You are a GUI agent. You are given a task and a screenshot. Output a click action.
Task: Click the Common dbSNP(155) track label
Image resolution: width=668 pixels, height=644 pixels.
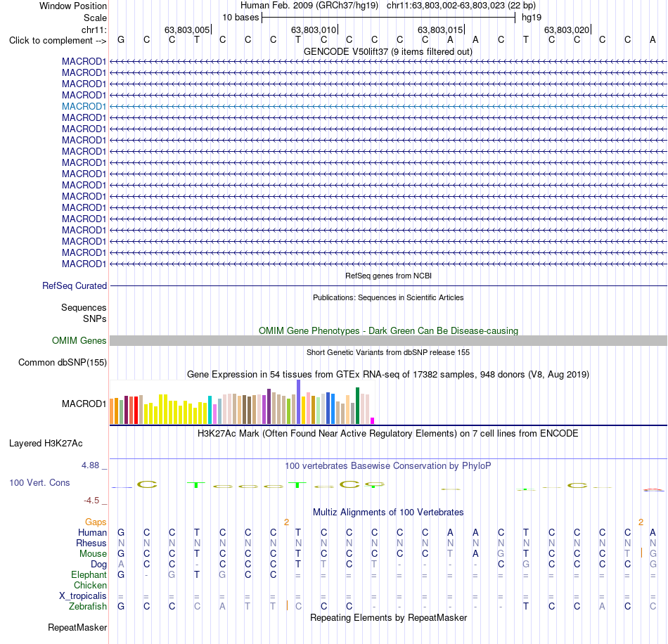(63, 363)
